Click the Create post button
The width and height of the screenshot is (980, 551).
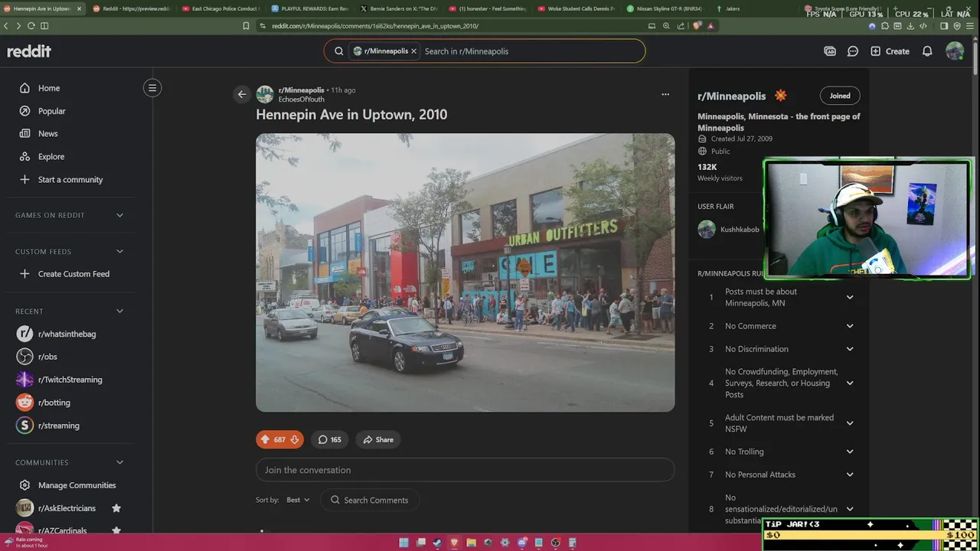(x=890, y=51)
